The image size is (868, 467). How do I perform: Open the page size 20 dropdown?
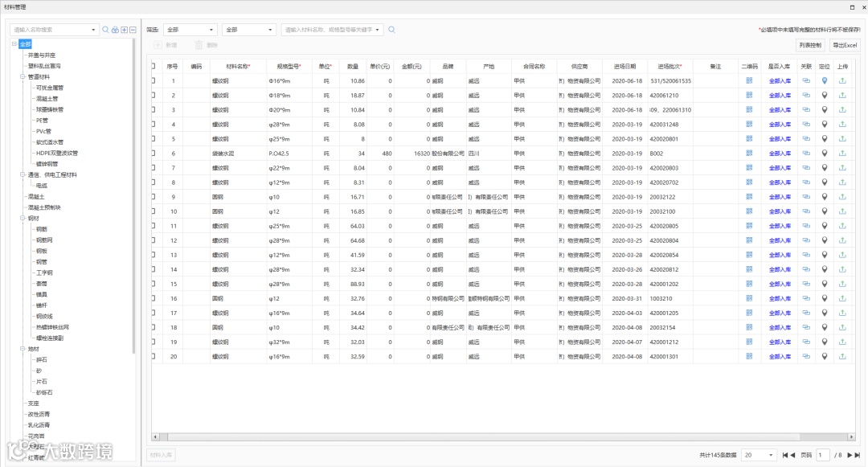tap(759, 455)
